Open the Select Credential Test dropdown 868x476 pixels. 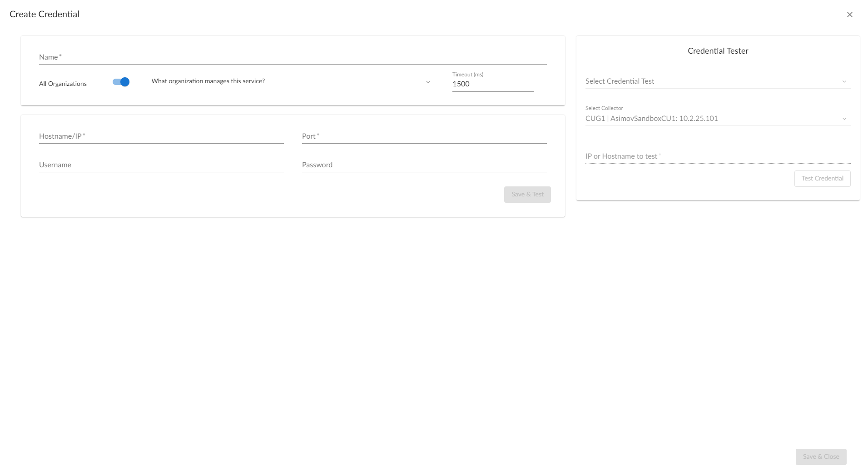pyautogui.click(x=713, y=81)
